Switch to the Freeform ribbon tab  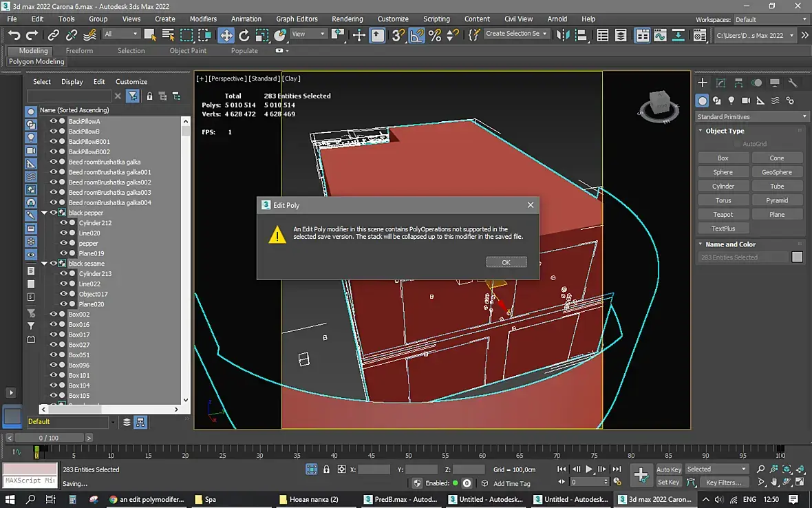(x=79, y=51)
